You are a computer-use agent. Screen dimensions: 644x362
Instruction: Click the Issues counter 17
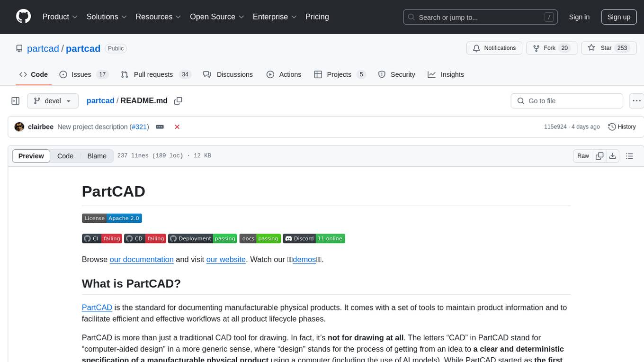pos(102,74)
